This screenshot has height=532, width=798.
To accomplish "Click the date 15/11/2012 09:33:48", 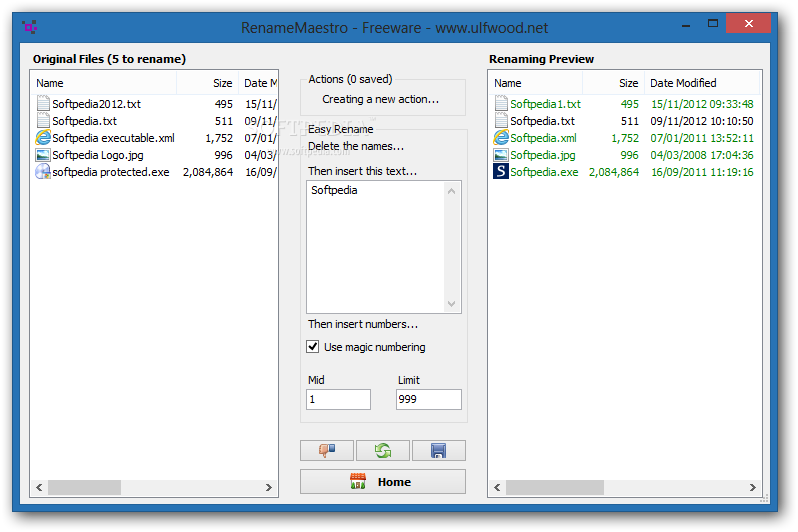I will (702, 104).
